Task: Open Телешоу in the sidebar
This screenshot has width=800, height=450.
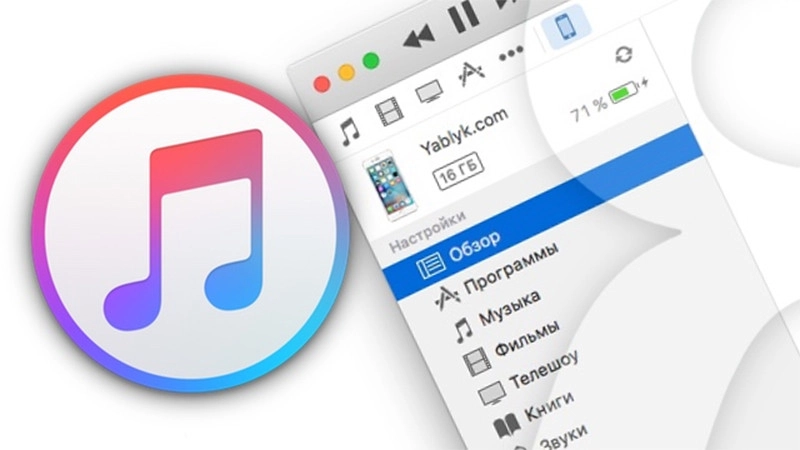Action: [544, 368]
